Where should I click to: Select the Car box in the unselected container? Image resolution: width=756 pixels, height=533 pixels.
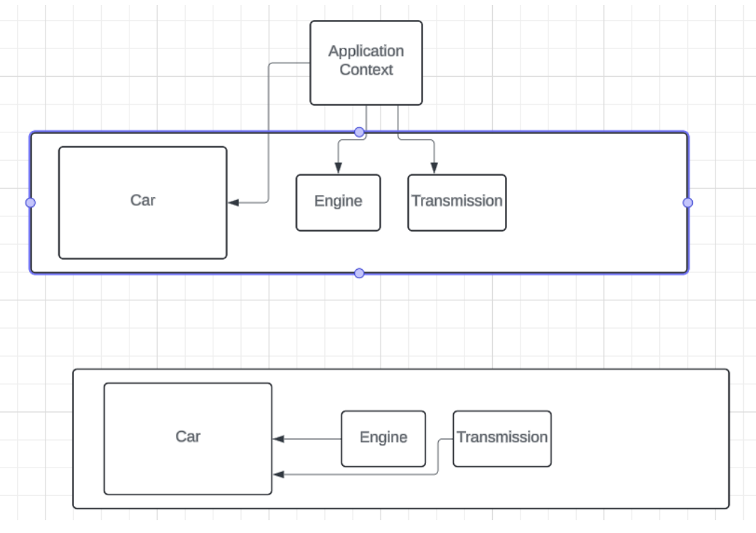click(x=188, y=438)
